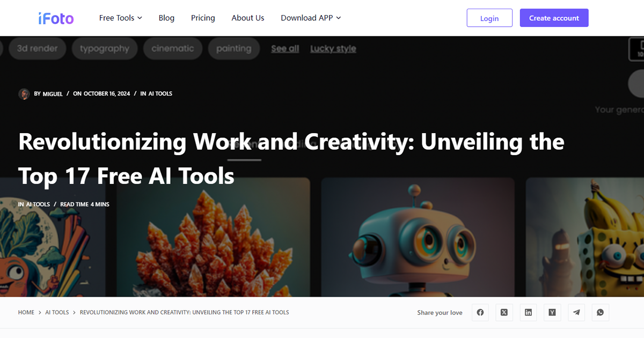Toggle the typography style tag
Screen dimensions: 644x338
pyautogui.click(x=104, y=48)
